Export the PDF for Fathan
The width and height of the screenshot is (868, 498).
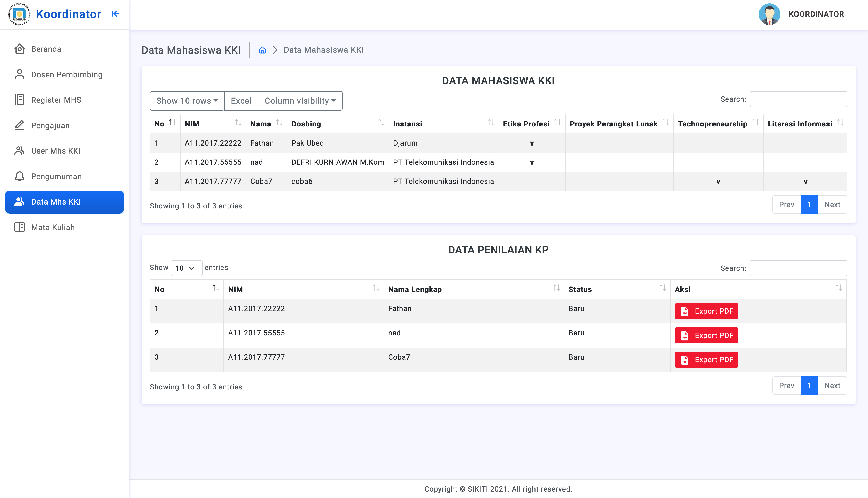706,311
